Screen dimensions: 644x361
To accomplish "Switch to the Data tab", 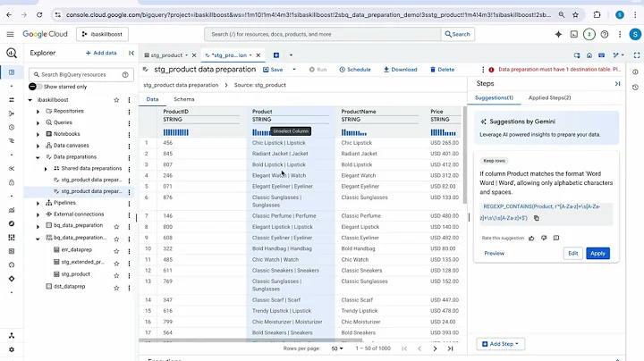I will [x=152, y=99].
